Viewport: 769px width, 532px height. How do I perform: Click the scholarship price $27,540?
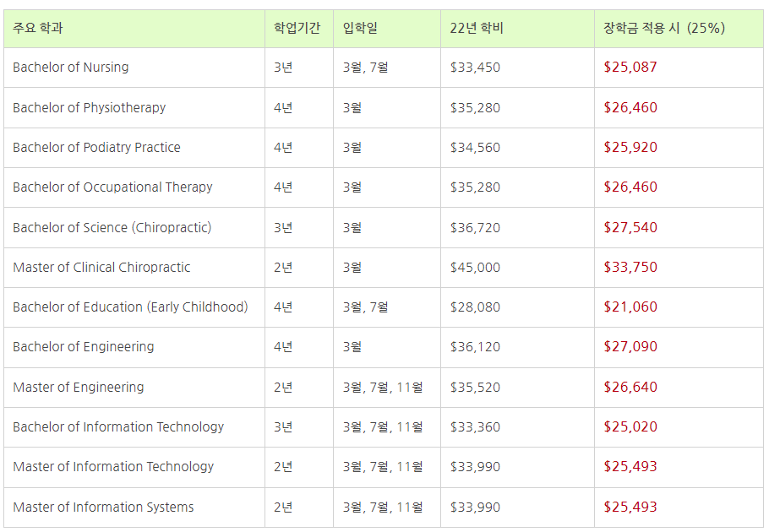pos(630,227)
